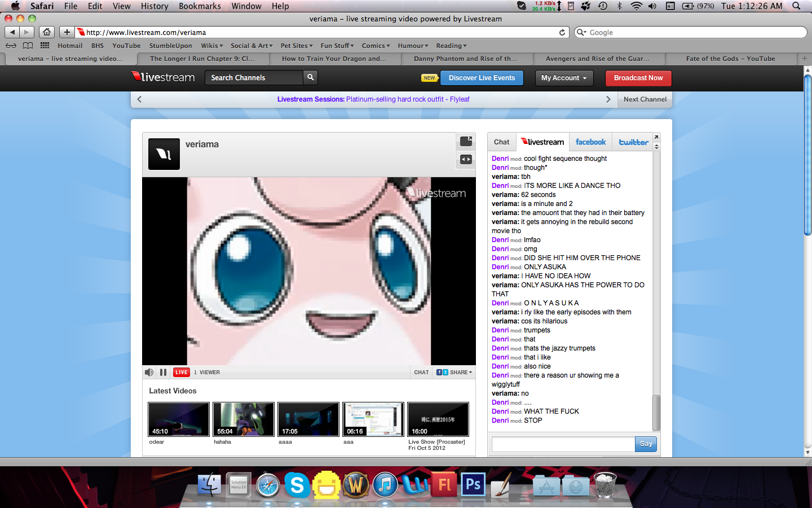Go to next promo with right chevron

pyautogui.click(x=608, y=99)
